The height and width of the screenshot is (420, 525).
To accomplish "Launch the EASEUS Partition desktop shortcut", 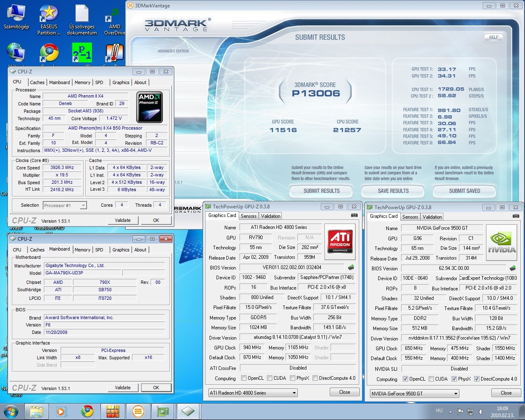I will click(x=49, y=20).
